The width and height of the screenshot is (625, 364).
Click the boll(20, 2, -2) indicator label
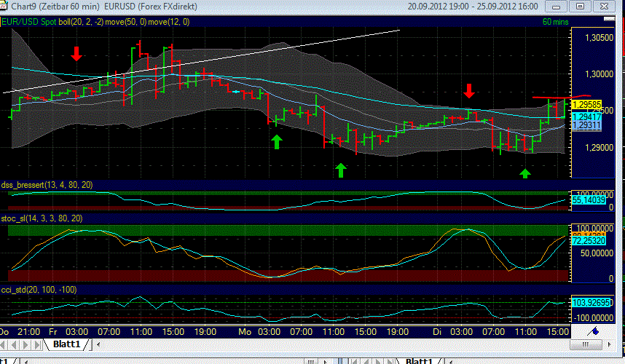[x=81, y=22]
